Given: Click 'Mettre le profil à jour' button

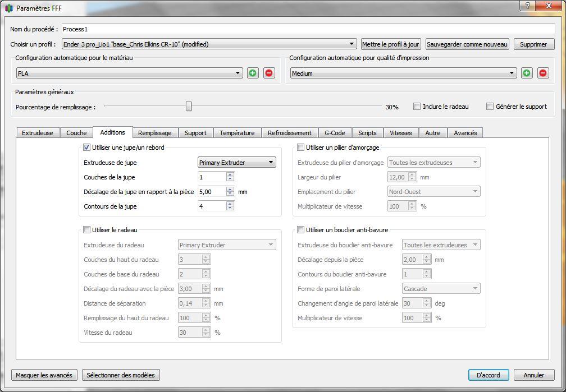Looking at the screenshot, I should pyautogui.click(x=391, y=44).
